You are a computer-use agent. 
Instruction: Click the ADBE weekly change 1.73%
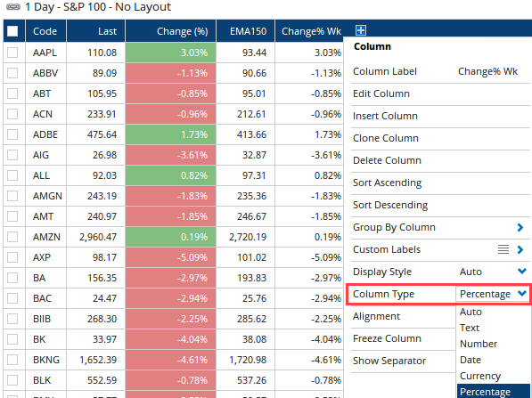328,134
